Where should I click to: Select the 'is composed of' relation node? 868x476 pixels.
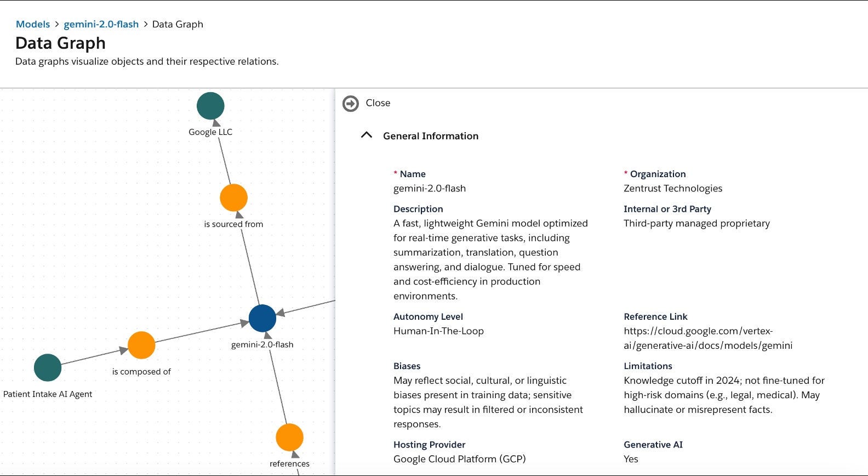click(141, 345)
